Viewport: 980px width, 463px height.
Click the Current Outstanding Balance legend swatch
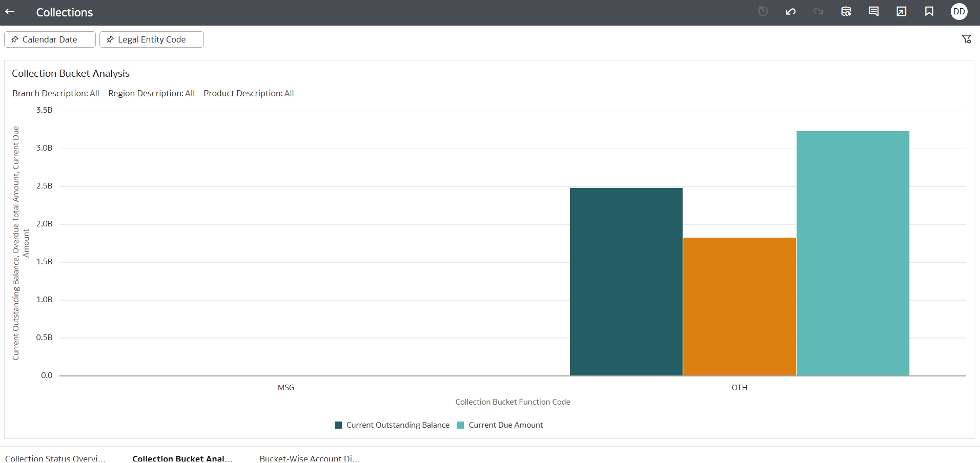pyautogui.click(x=338, y=425)
